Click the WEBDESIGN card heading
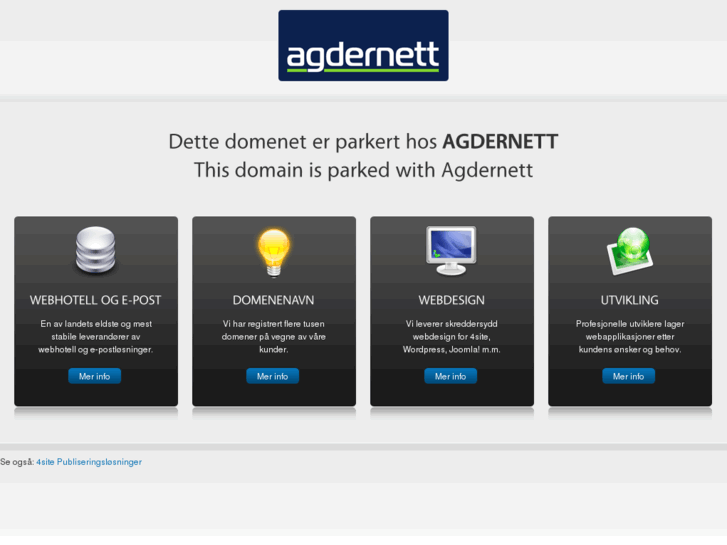Viewport: 727px width, 545px height. (x=452, y=300)
